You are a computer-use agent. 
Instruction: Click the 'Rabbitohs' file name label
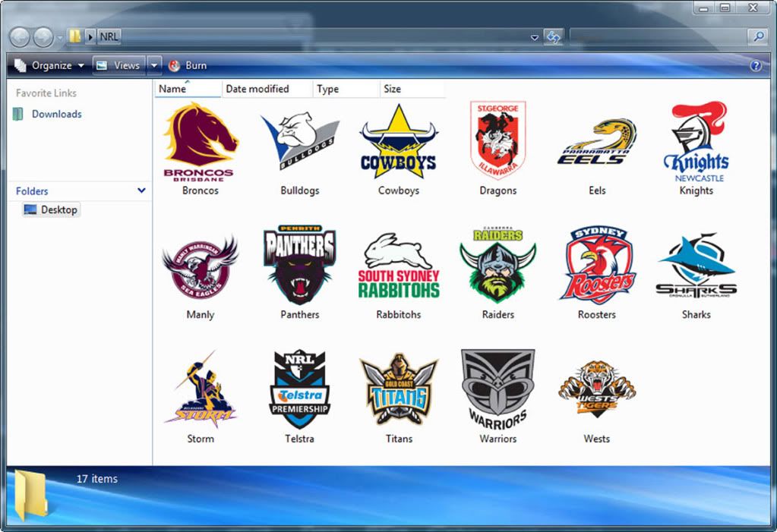[x=399, y=314]
